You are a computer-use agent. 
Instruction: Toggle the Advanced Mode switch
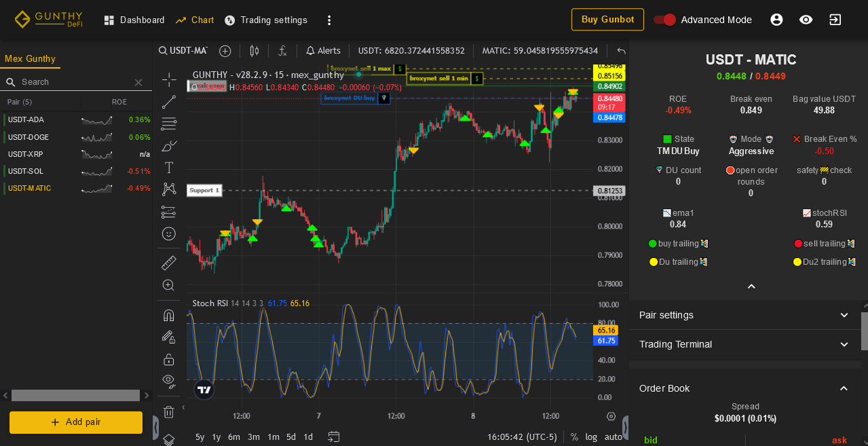click(x=664, y=20)
